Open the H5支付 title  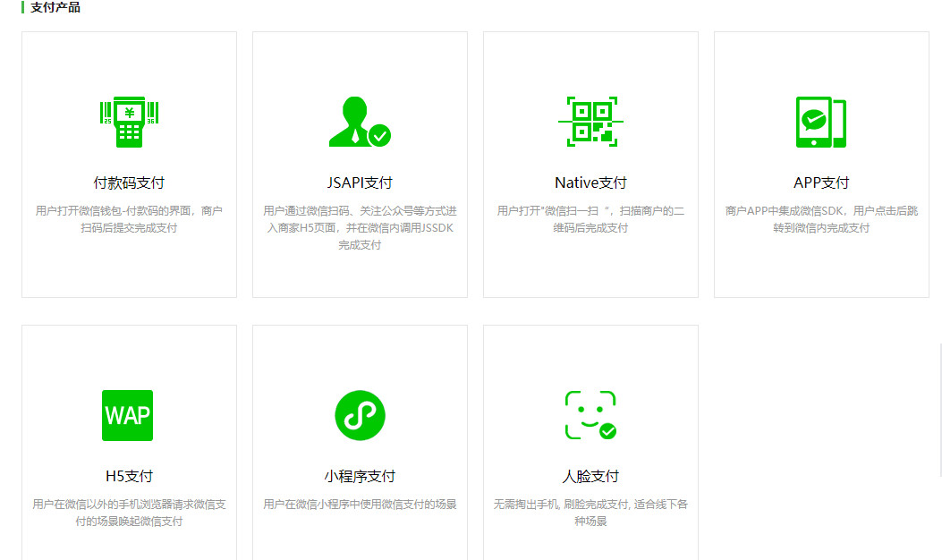pyautogui.click(x=129, y=477)
